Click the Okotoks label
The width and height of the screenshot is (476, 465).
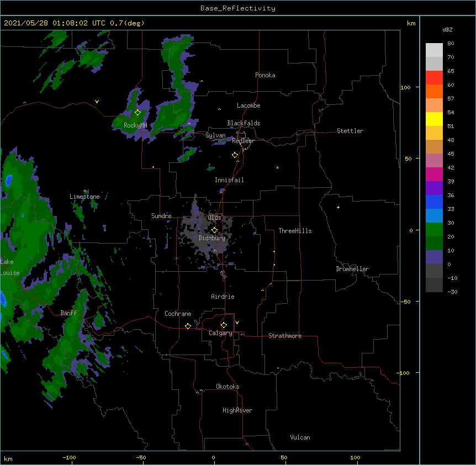click(228, 387)
